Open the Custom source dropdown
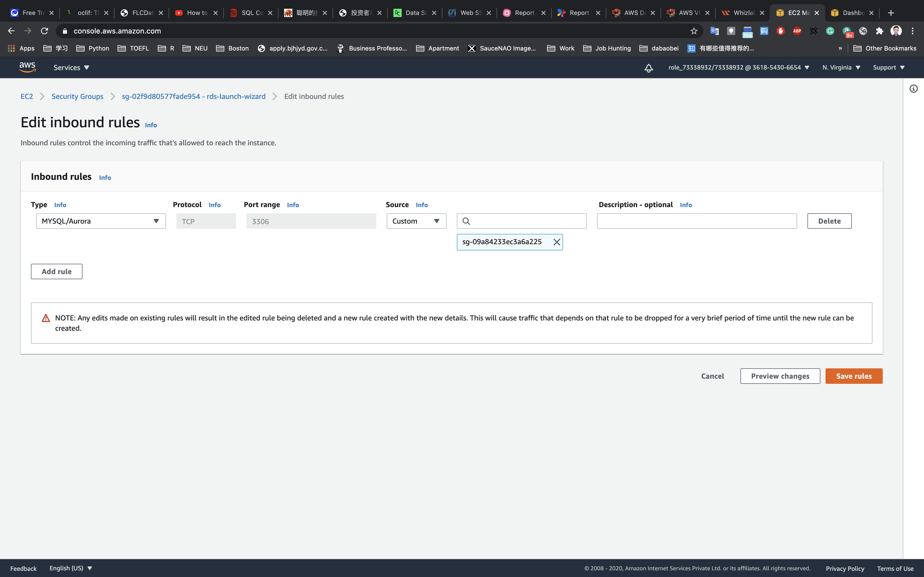This screenshot has width=924, height=577. point(416,221)
